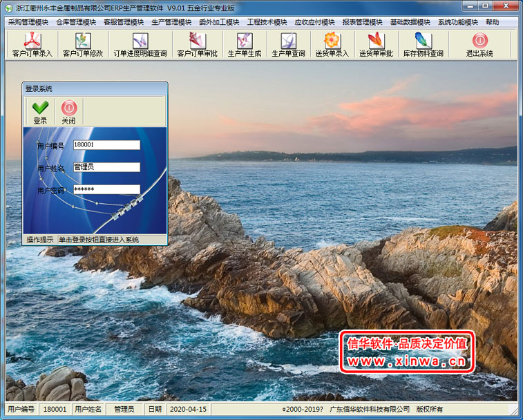Click the green checkmark 登录 button
This screenshot has height=420, width=523.
[40, 112]
